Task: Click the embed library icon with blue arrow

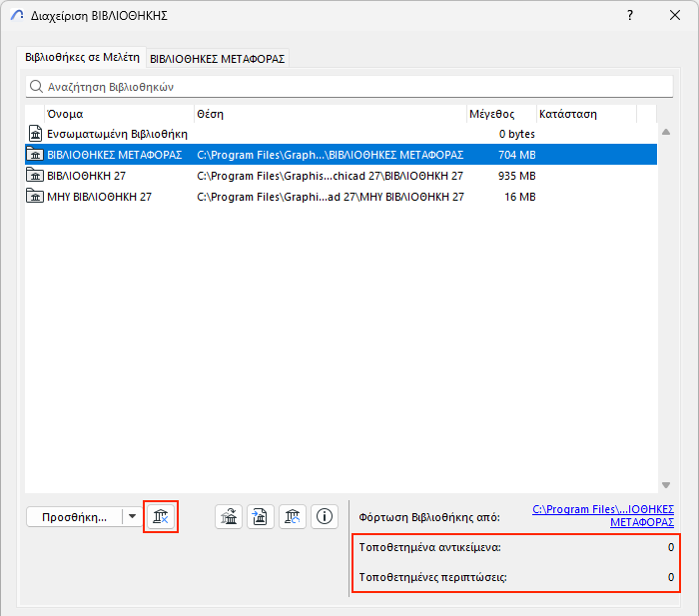Action: 261,516
